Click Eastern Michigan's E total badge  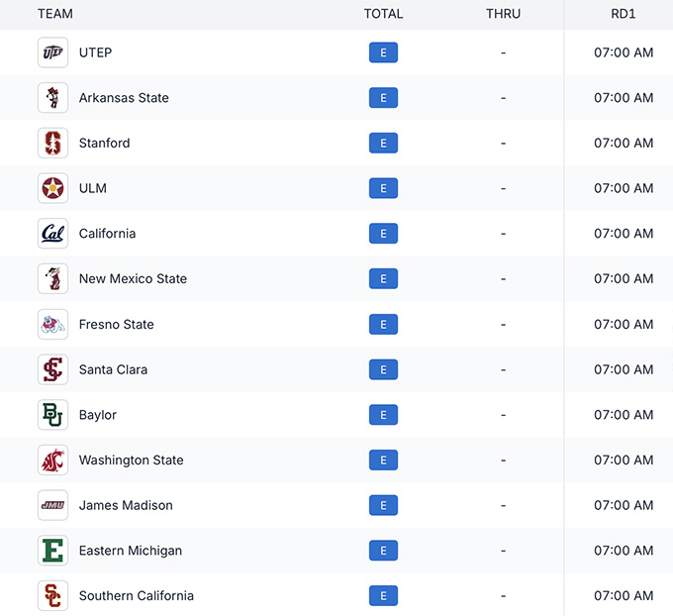[x=383, y=551]
